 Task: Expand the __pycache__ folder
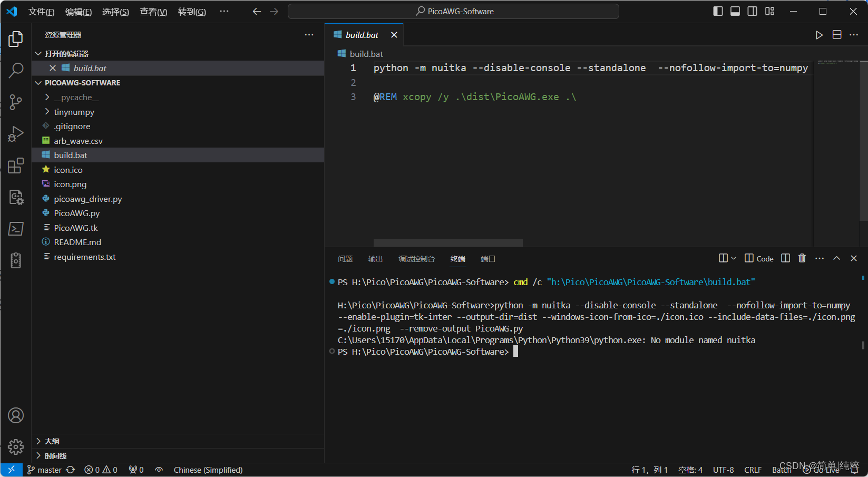click(x=178, y=98)
